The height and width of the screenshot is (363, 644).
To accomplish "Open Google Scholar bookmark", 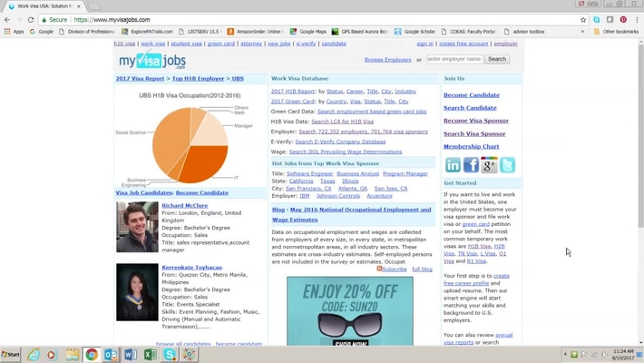I will click(415, 31).
